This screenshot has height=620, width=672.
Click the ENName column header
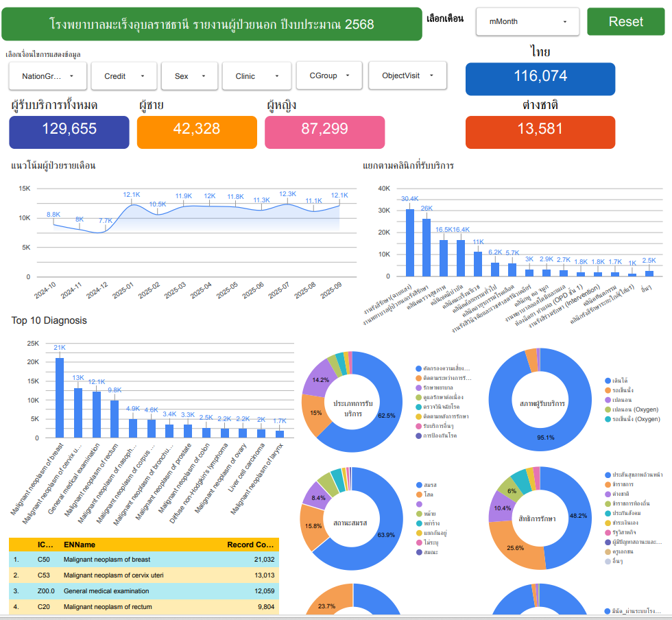[x=78, y=545]
